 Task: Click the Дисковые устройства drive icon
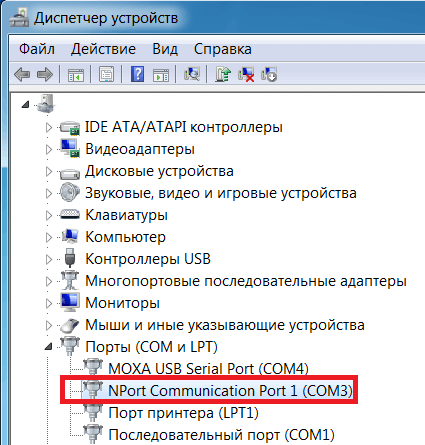tap(70, 173)
